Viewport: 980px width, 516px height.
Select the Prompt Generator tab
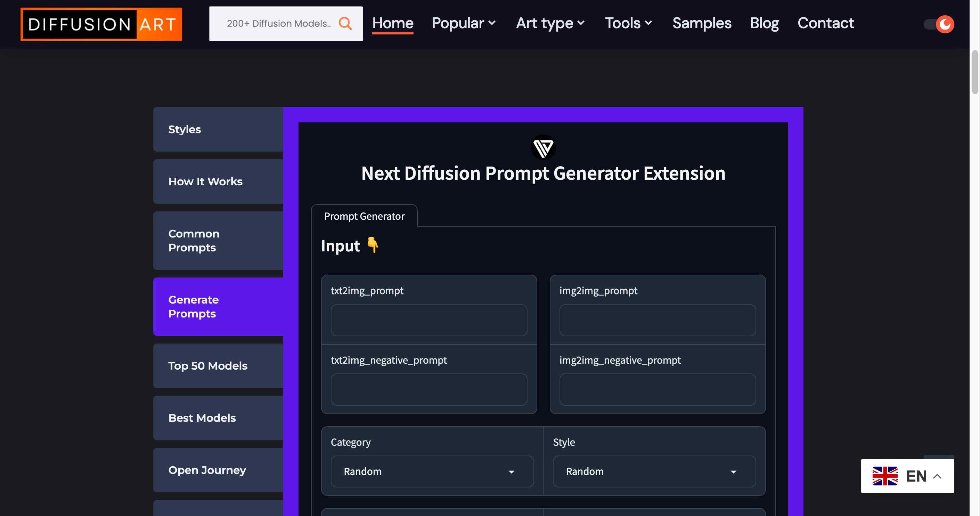[364, 216]
